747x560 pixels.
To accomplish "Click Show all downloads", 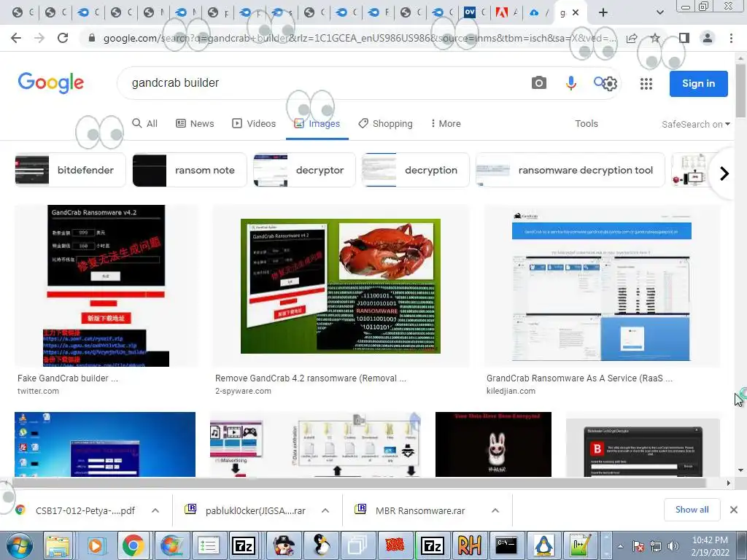I will (692, 510).
